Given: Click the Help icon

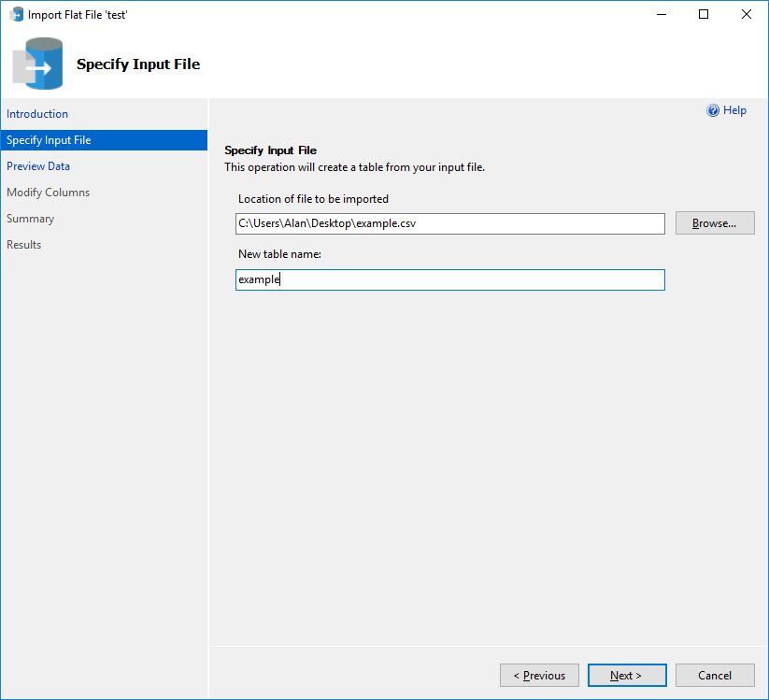Looking at the screenshot, I should coord(711,110).
